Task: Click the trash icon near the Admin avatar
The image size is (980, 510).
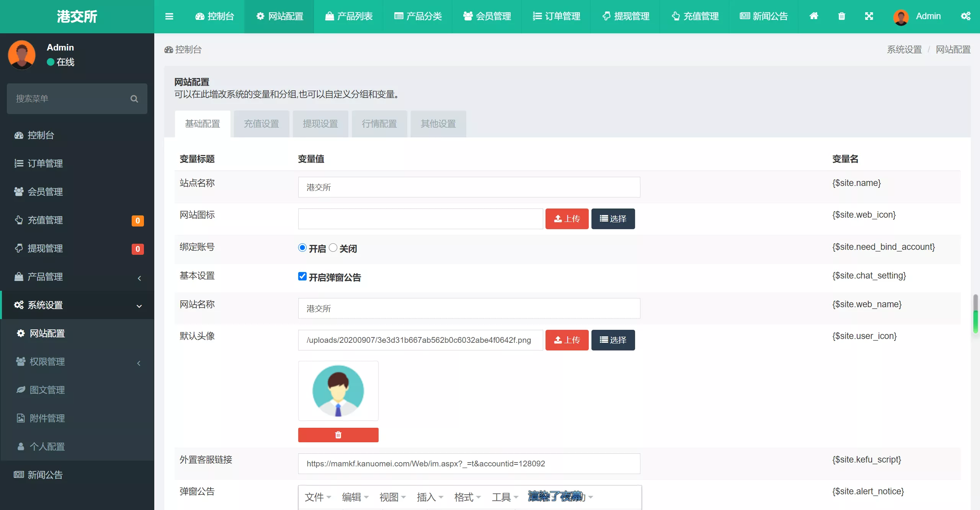Action: pos(841,16)
